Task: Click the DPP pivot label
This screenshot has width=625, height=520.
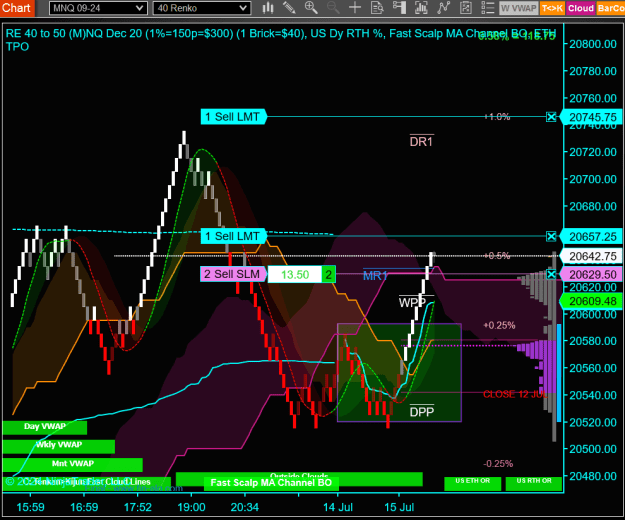Action: click(422, 412)
